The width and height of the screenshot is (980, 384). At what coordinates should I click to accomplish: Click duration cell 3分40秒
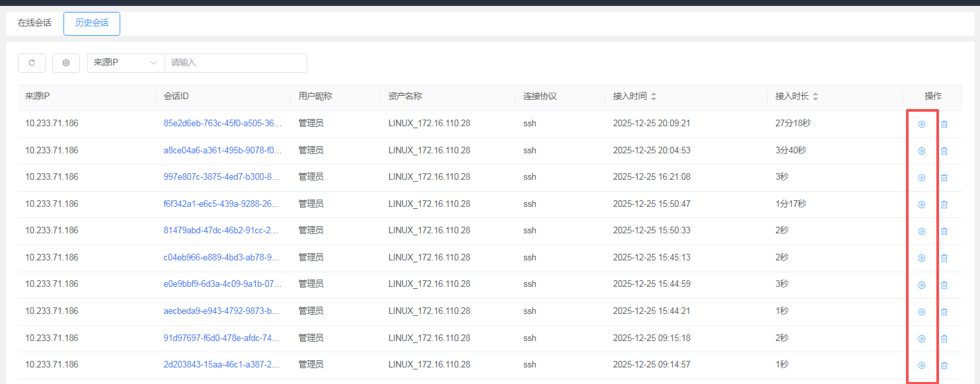click(x=791, y=150)
